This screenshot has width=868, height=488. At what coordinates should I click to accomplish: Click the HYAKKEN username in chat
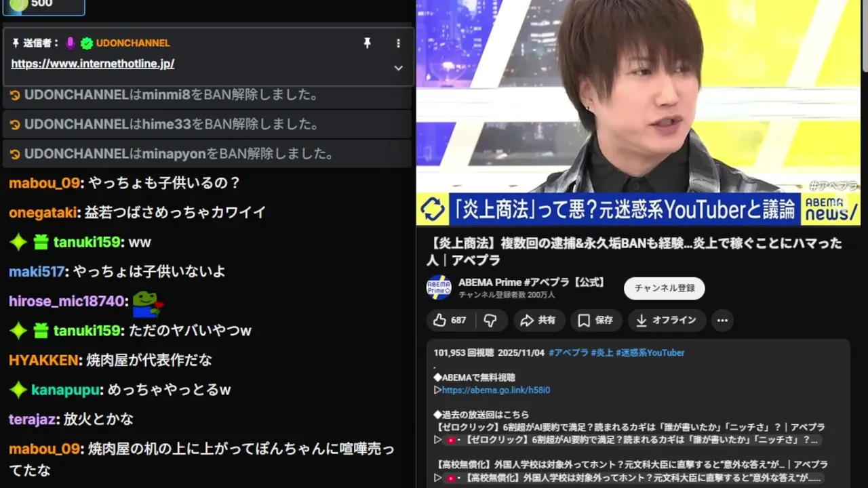(44, 360)
